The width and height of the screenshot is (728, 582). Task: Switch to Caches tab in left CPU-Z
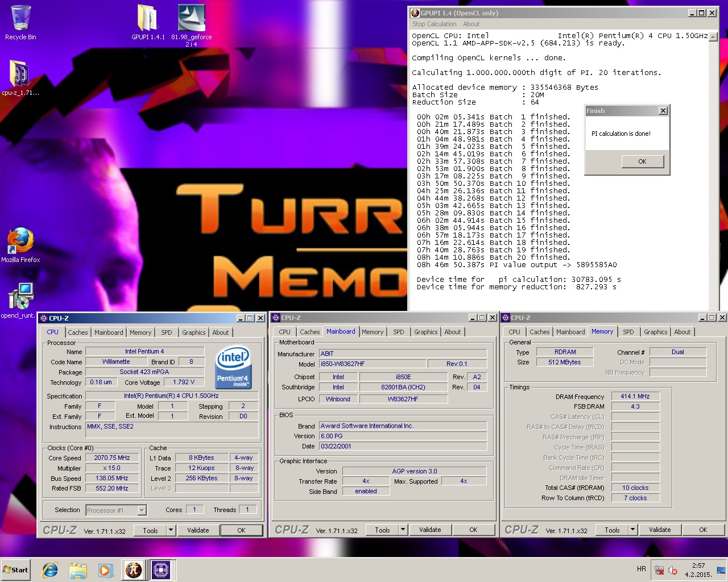pos(78,332)
